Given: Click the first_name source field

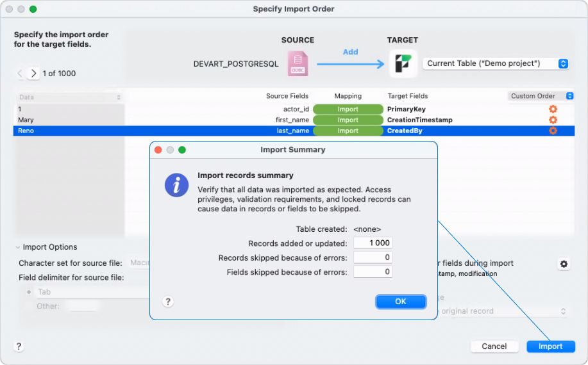Looking at the screenshot, I should tap(292, 120).
